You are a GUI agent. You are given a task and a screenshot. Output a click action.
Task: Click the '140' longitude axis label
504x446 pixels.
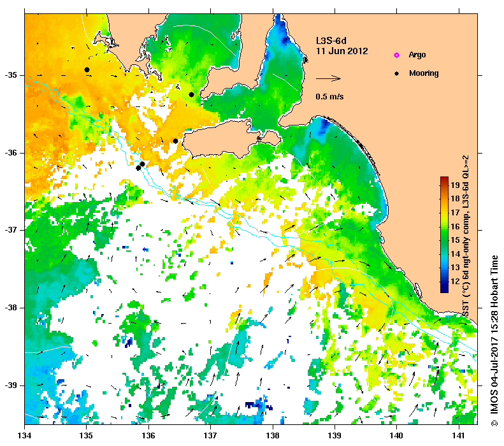396,436
